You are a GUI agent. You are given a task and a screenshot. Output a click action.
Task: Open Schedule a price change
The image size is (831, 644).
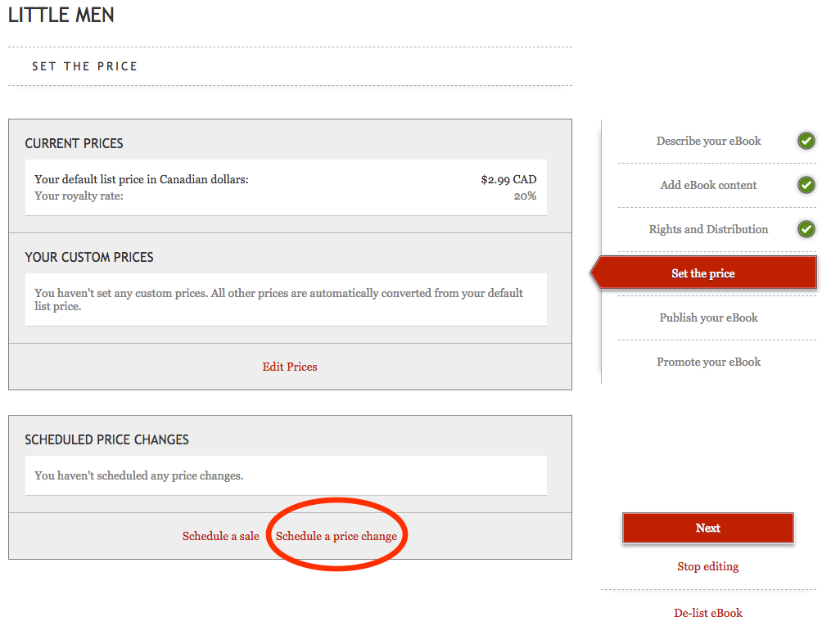(336, 536)
